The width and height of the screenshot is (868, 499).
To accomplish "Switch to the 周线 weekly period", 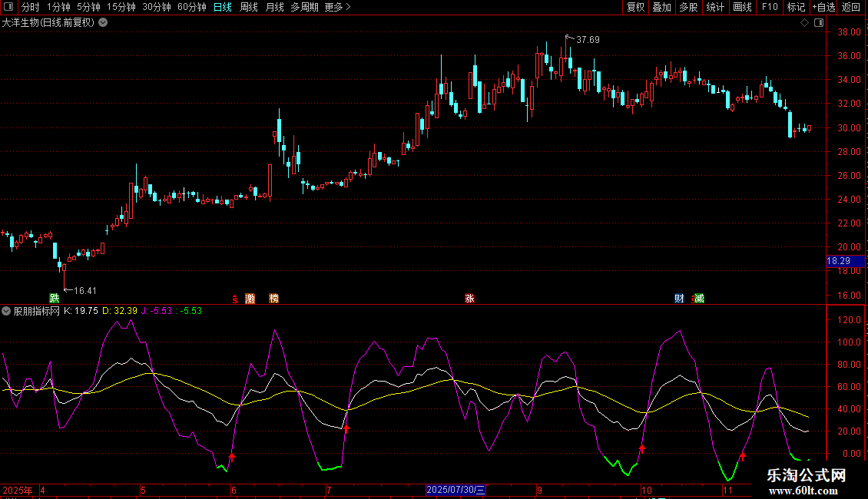I will pos(249,8).
